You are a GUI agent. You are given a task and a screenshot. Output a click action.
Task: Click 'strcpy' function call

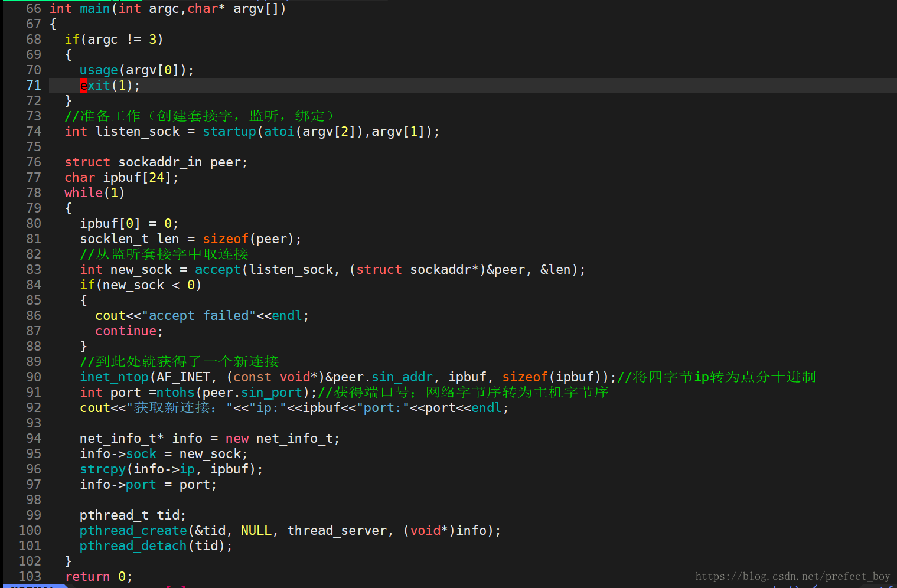point(103,469)
